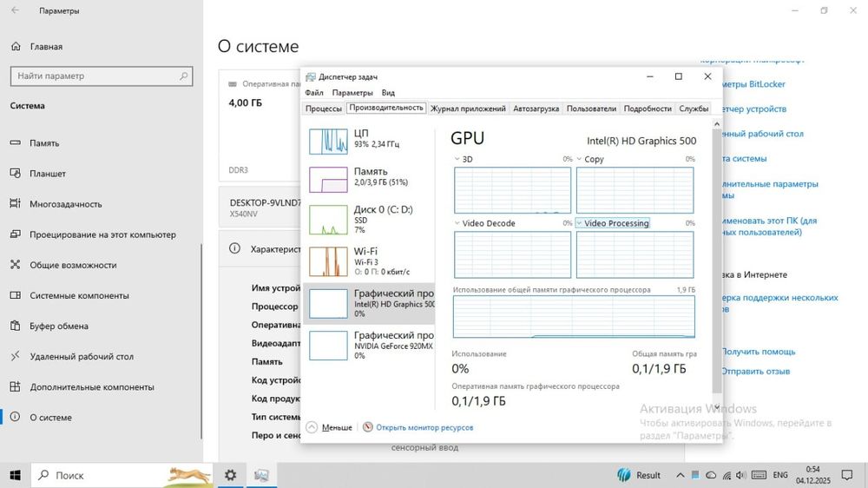The width and height of the screenshot is (868, 488).
Task: Click the search magnifier icon in Settings
Action: tap(183, 76)
